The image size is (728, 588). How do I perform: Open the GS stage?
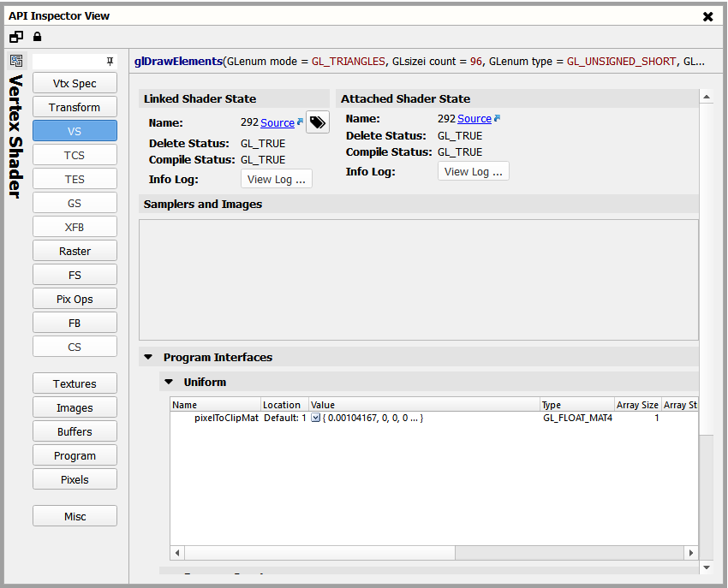(x=75, y=203)
